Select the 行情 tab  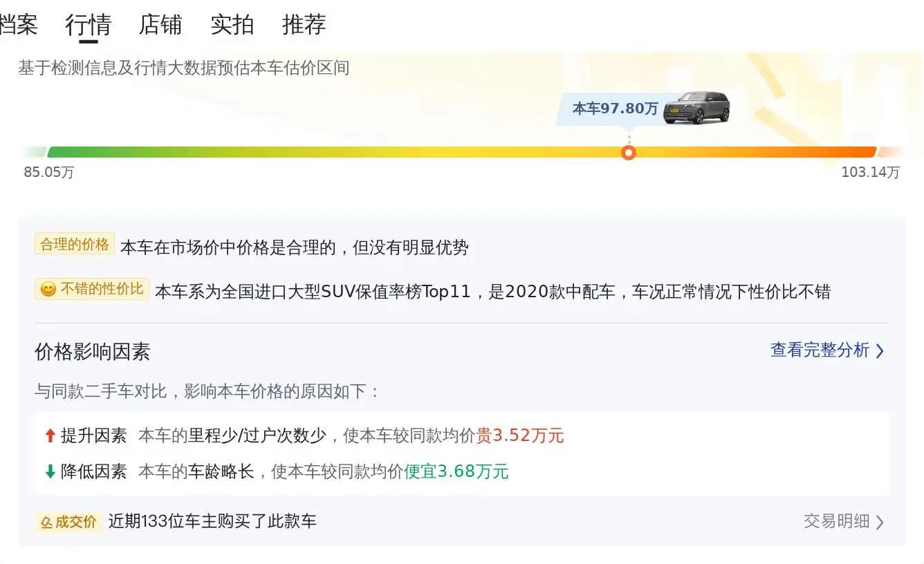point(88,25)
